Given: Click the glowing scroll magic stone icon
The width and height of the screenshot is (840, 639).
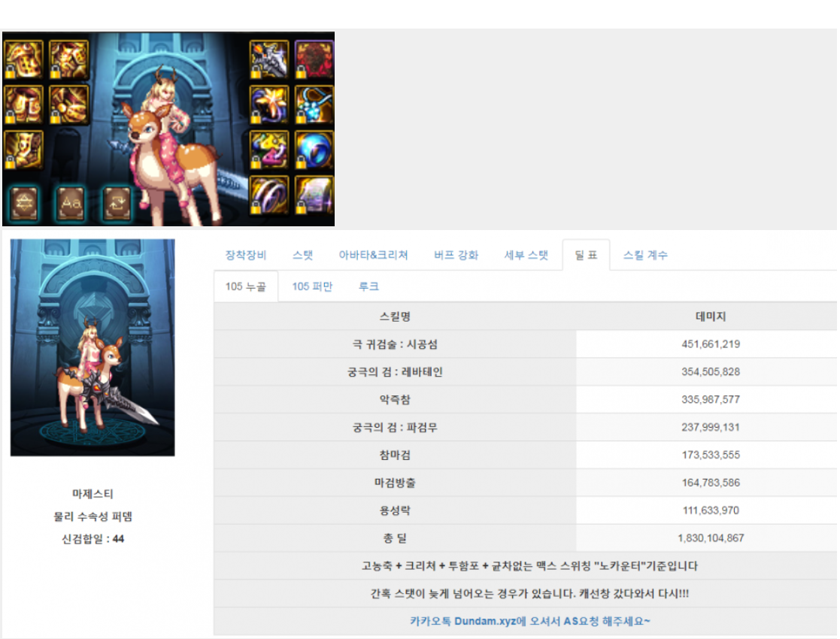Looking at the screenshot, I should 314,195.
